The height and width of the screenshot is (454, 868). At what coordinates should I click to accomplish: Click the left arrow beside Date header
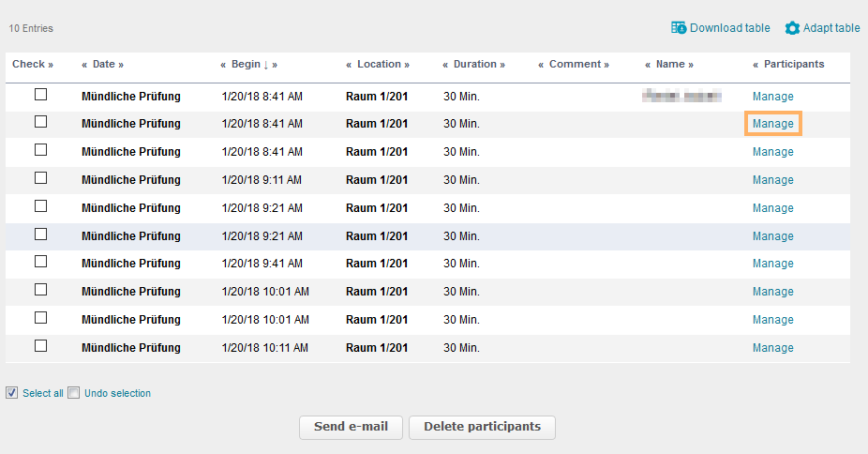(x=84, y=65)
